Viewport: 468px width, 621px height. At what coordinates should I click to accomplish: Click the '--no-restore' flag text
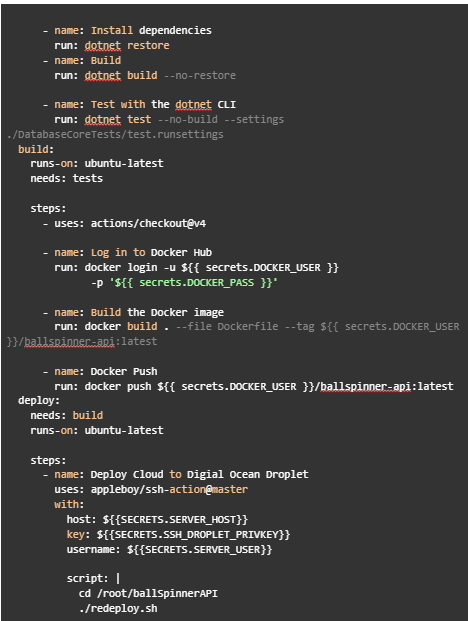[200, 75]
